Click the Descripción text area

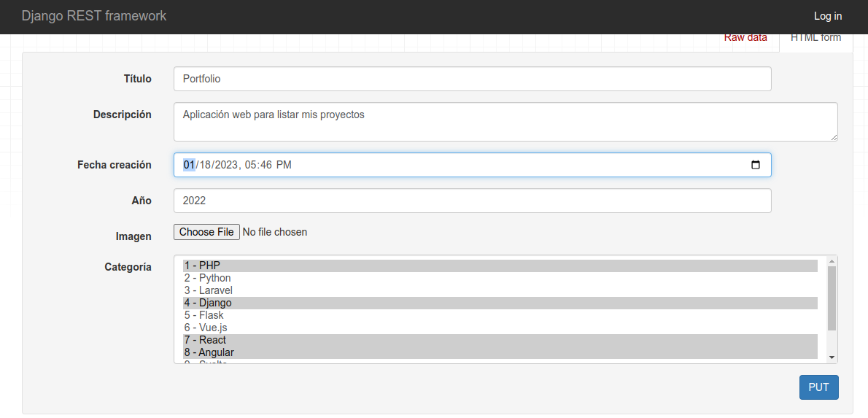coord(505,122)
